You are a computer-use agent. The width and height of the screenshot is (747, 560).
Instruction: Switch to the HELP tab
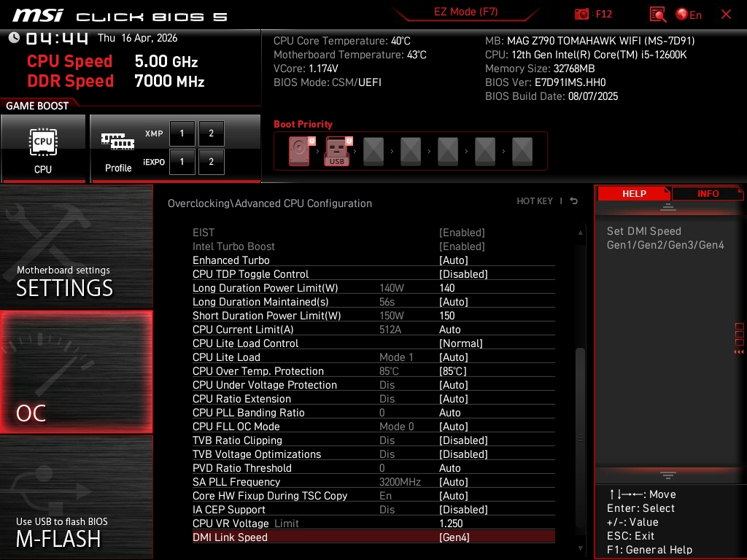634,194
